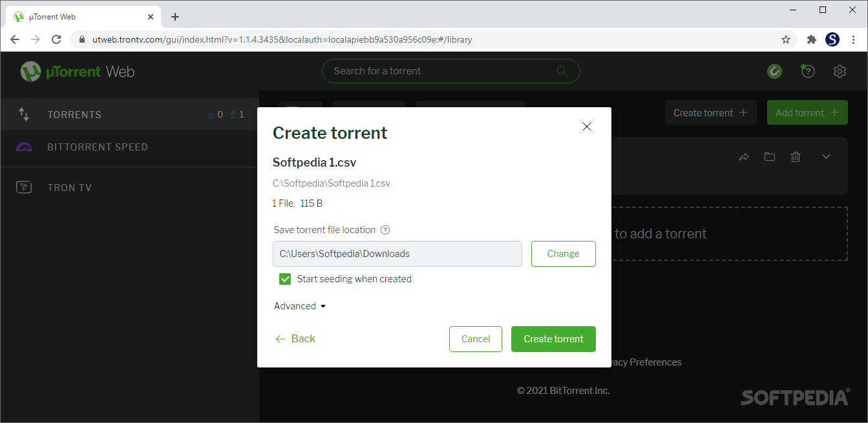Click the Softpedia 1.csv file name
This screenshot has height=423, width=868.
[314, 162]
